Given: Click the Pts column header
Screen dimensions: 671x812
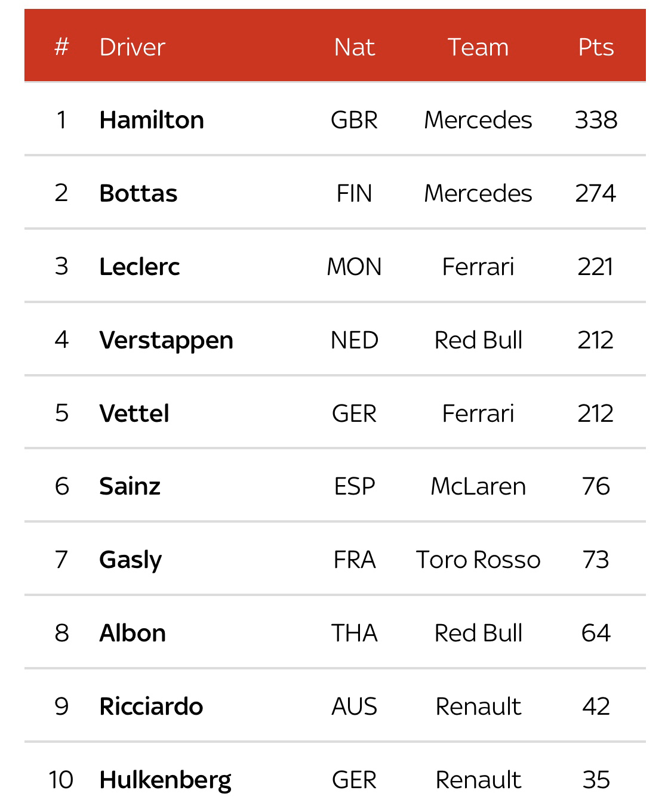Looking at the screenshot, I should click(x=596, y=47).
